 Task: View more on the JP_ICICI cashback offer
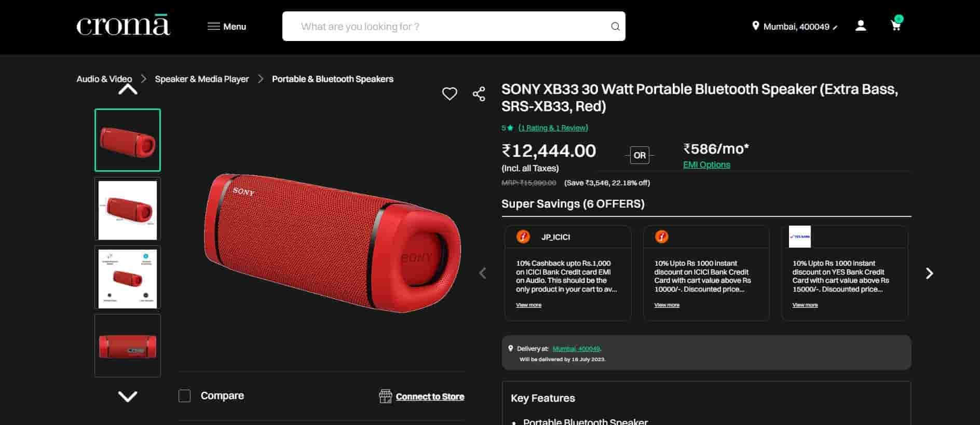528,305
